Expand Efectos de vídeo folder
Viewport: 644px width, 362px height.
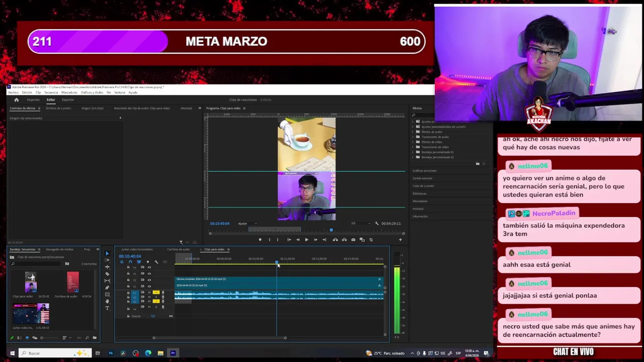[x=413, y=142]
